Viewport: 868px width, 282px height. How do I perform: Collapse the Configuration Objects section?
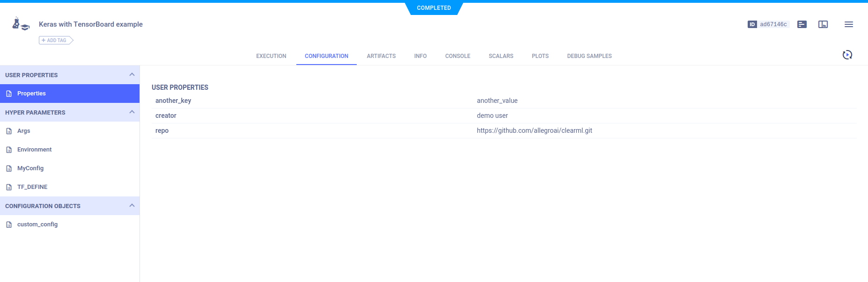pyautogui.click(x=132, y=206)
